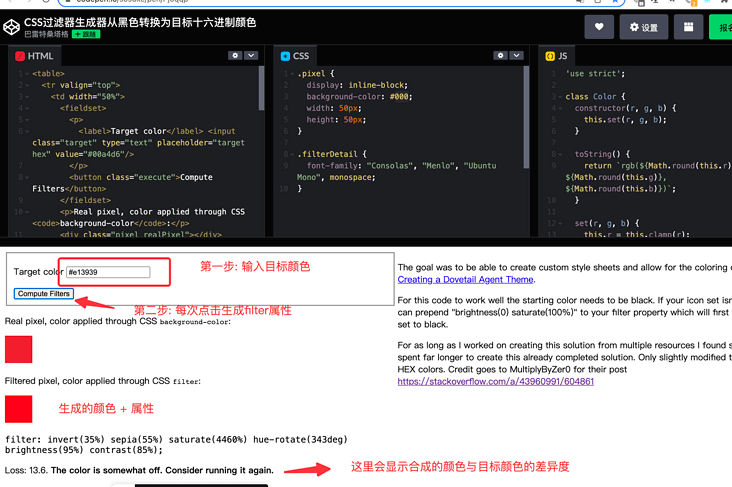Collapse the constructor fold arrow in JS
Image resolution: width=732 pixels, height=487 pixels.
(x=560, y=108)
